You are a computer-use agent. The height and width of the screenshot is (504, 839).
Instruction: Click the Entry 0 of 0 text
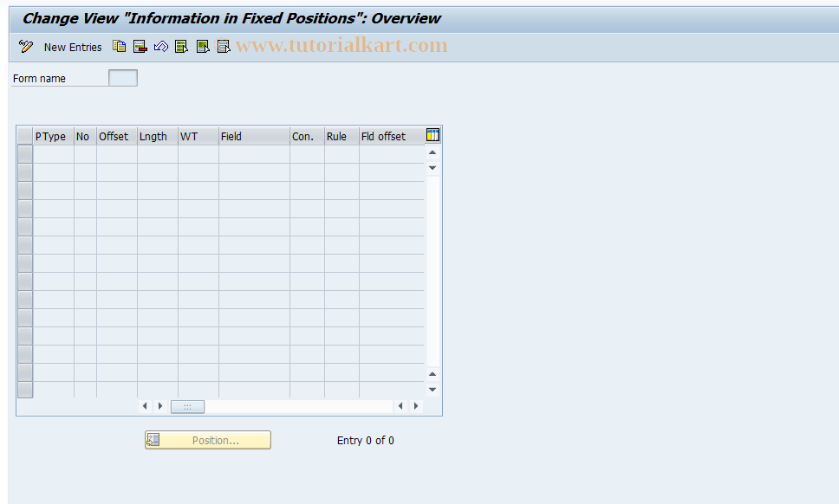coord(366,441)
